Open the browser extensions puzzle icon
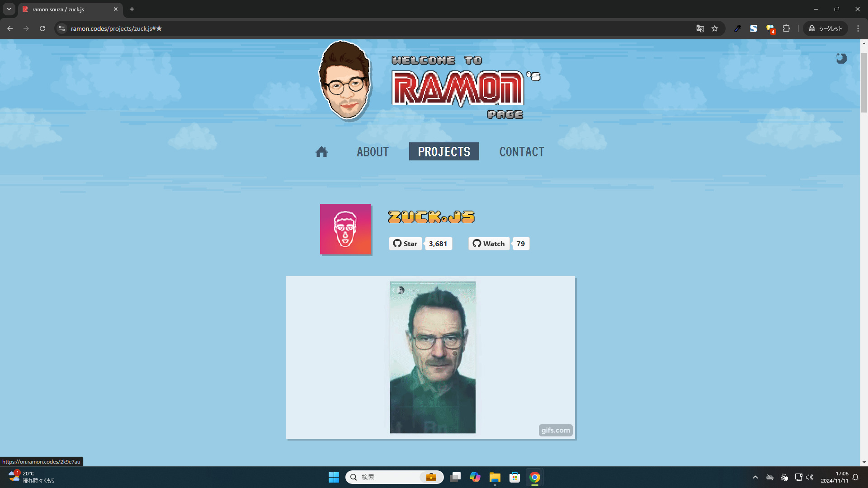Image resolution: width=868 pixels, height=488 pixels. point(786,28)
